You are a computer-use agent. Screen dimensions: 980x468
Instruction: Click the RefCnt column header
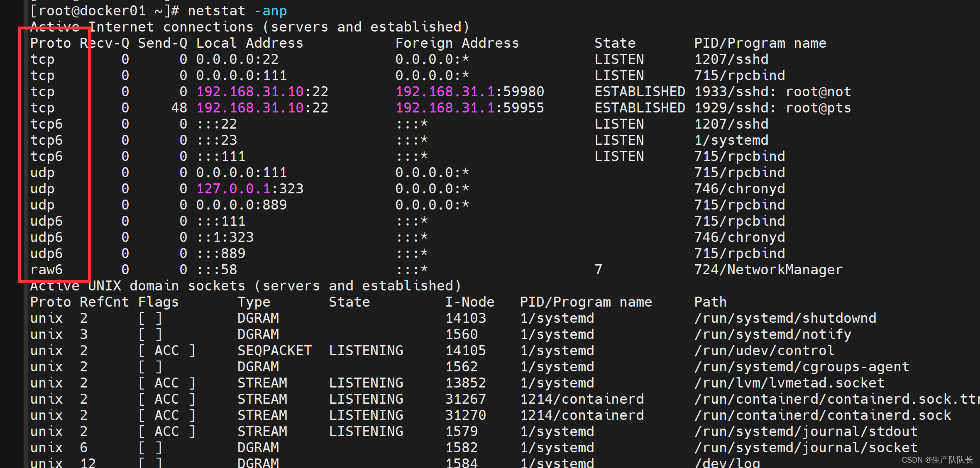coord(104,302)
